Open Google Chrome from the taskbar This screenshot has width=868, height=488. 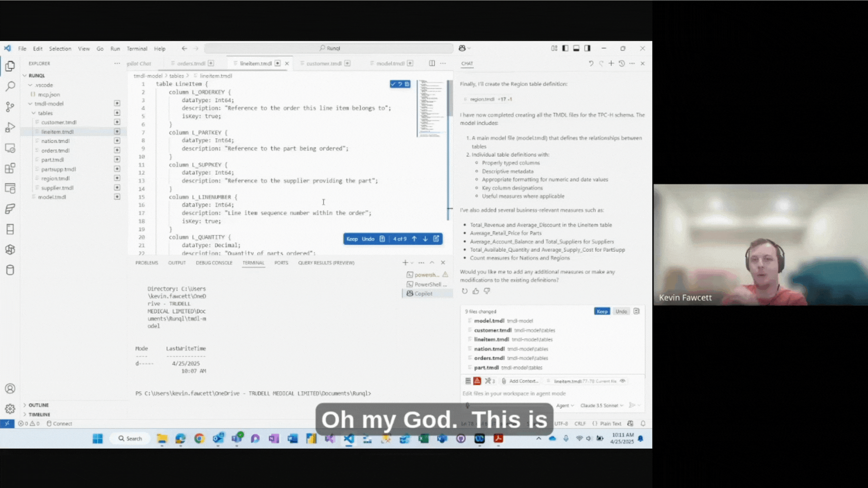pyautogui.click(x=199, y=439)
